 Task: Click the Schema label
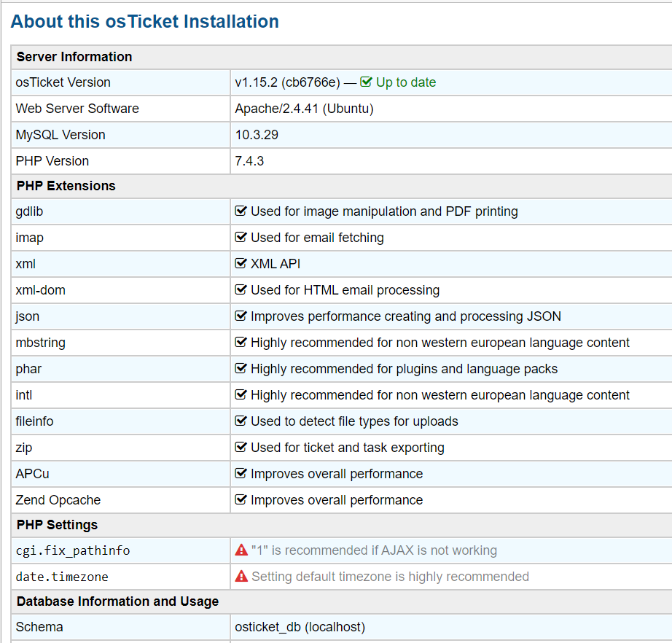click(39, 627)
